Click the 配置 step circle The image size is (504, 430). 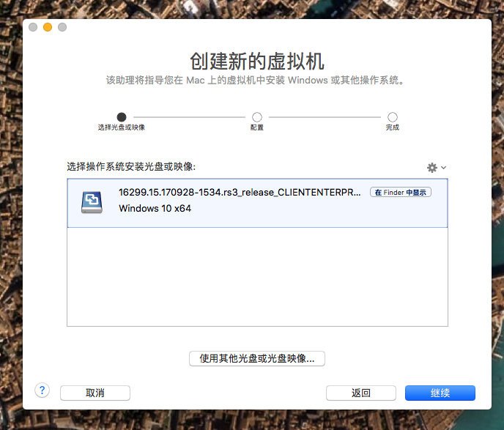point(257,116)
